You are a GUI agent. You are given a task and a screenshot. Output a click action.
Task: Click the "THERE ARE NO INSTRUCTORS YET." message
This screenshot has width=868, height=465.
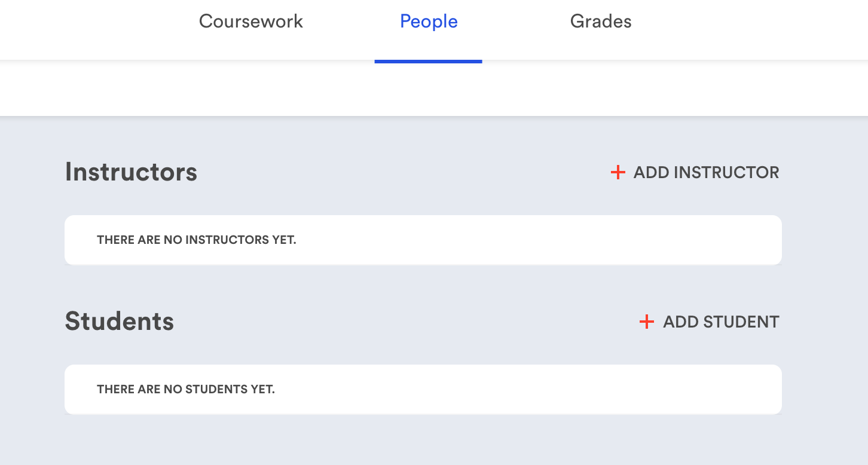[197, 240]
